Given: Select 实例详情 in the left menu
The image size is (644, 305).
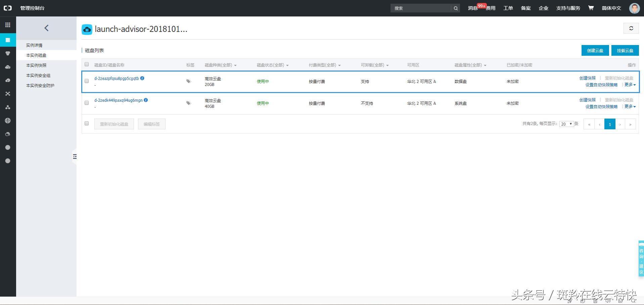Looking at the screenshot, I should point(34,45).
